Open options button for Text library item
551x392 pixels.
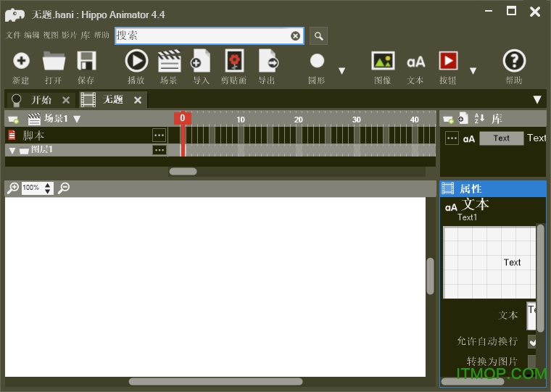(452, 138)
